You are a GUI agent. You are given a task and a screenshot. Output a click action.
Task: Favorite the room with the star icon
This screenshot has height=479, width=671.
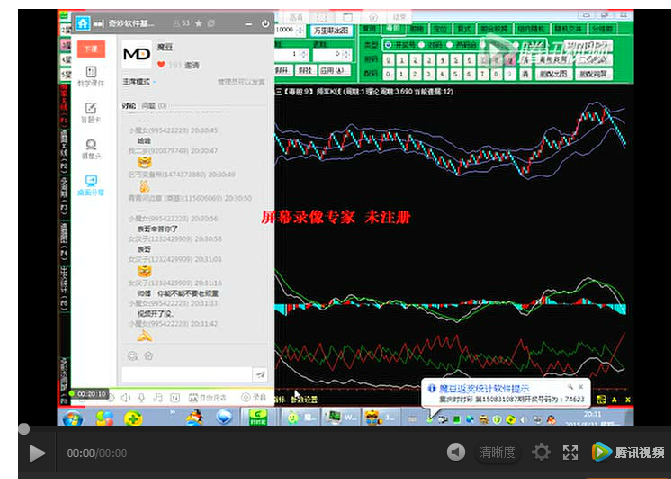199,22
